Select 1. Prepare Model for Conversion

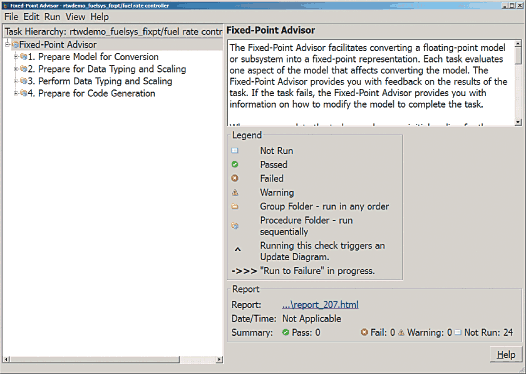pyautogui.click(x=93, y=57)
